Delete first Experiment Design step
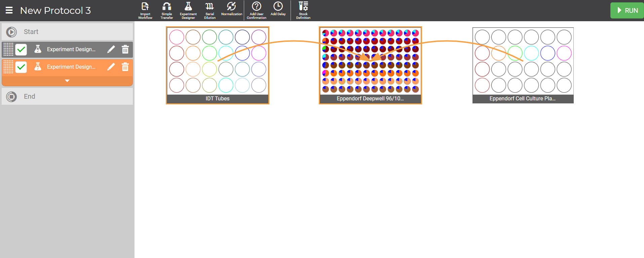 [x=125, y=50]
